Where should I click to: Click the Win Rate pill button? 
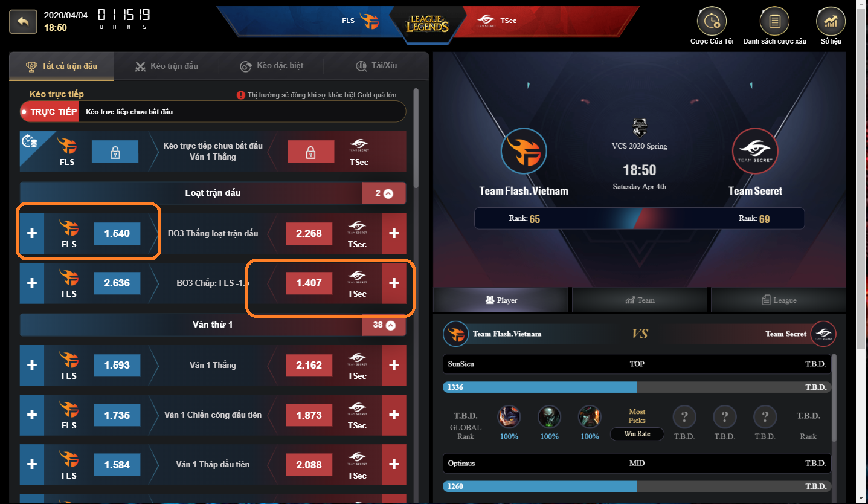click(637, 434)
